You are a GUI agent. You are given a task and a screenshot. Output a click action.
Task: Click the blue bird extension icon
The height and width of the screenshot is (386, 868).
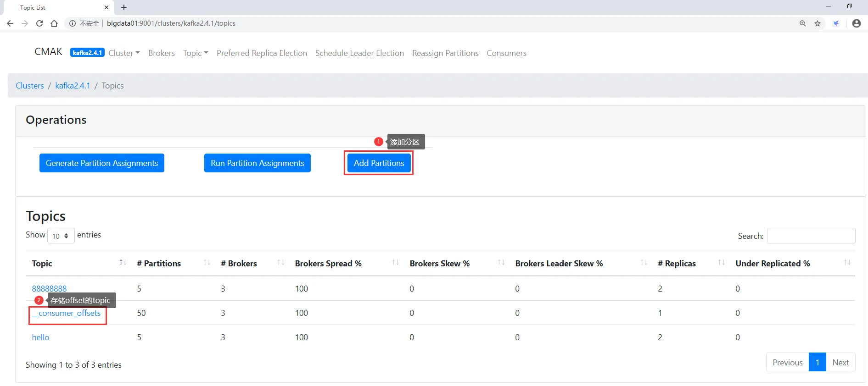pos(836,23)
